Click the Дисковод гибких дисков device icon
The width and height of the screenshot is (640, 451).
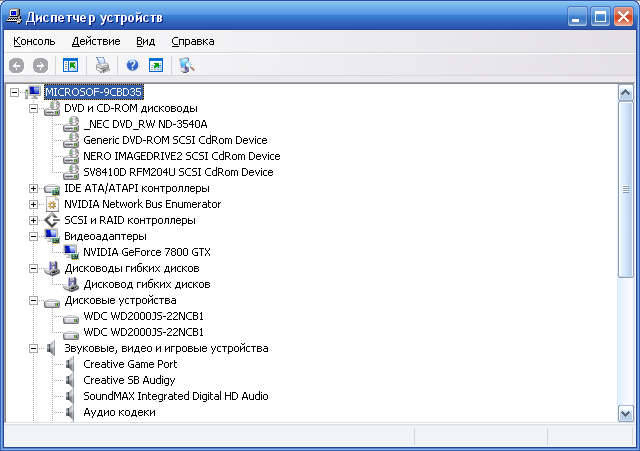click(71, 284)
